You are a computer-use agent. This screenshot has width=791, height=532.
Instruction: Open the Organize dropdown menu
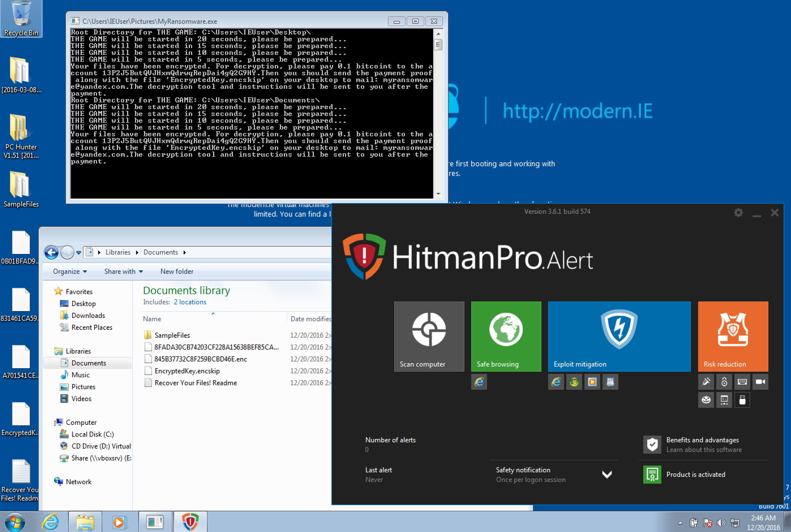click(x=70, y=272)
